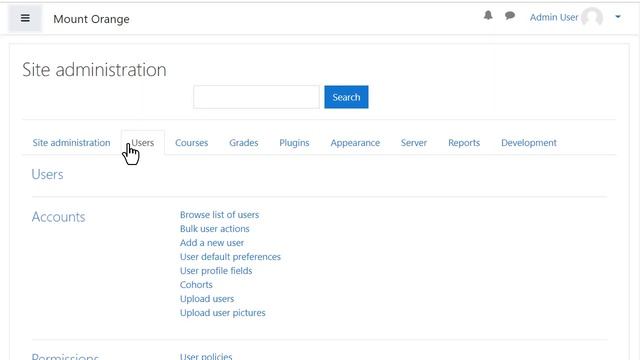Open Add a new user
This screenshot has width=640, height=360.
(x=212, y=242)
